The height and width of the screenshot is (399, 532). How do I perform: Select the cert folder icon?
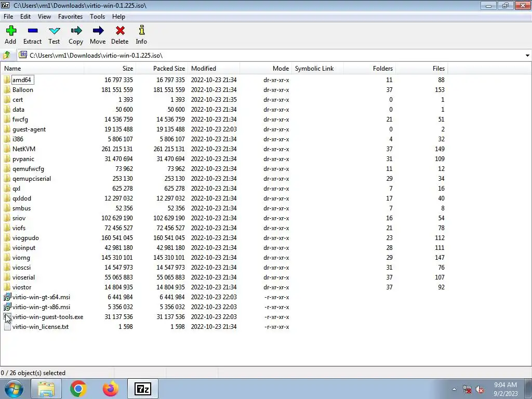(x=7, y=100)
